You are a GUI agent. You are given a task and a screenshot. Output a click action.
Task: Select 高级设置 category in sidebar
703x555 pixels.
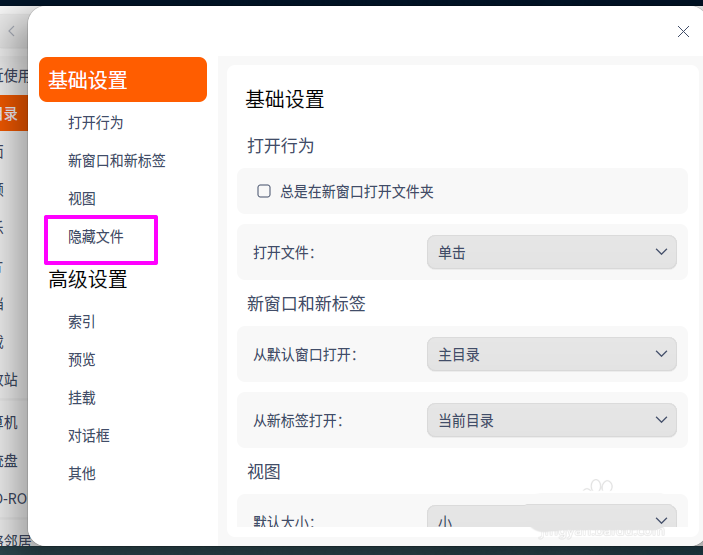point(88,280)
